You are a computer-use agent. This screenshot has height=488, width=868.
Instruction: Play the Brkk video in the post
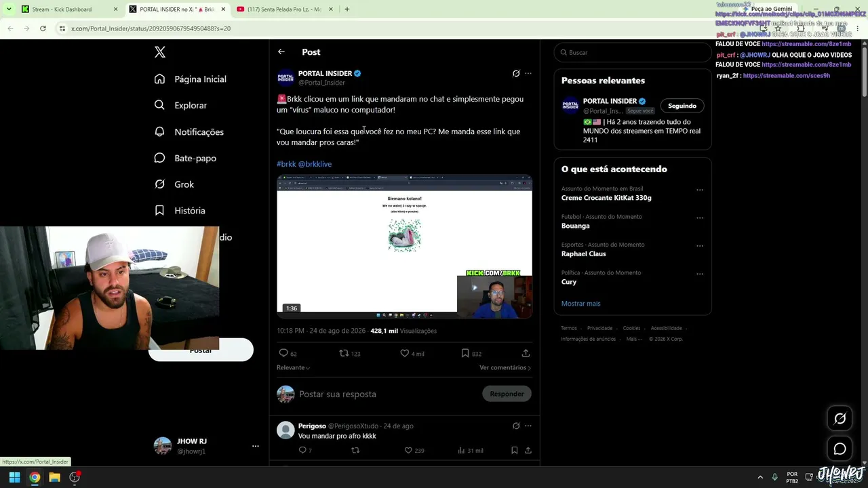pyautogui.click(x=404, y=247)
